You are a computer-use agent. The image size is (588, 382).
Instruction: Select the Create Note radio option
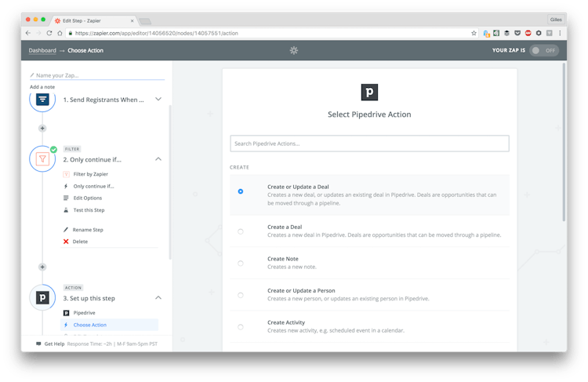click(241, 263)
